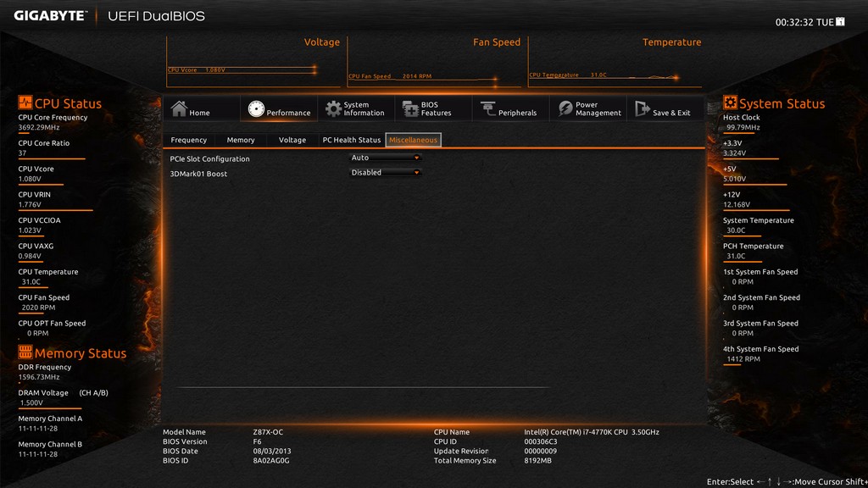Click the PCH Temperature 31.0C value
This screenshot has width=868, height=488.
pos(736,256)
